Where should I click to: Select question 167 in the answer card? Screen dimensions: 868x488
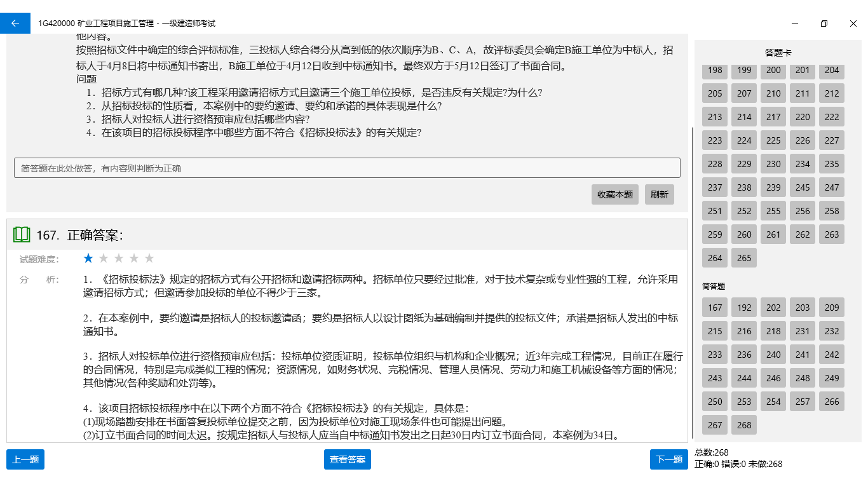pos(714,307)
